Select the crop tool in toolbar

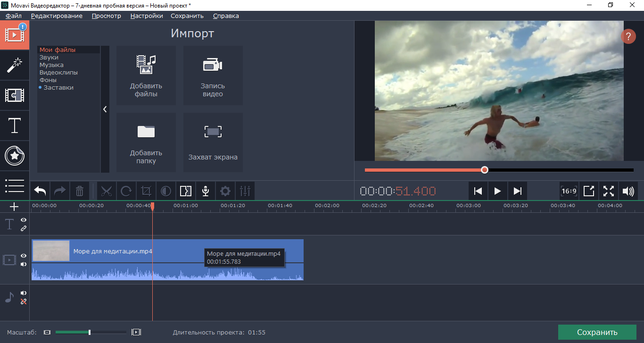pyautogui.click(x=146, y=191)
